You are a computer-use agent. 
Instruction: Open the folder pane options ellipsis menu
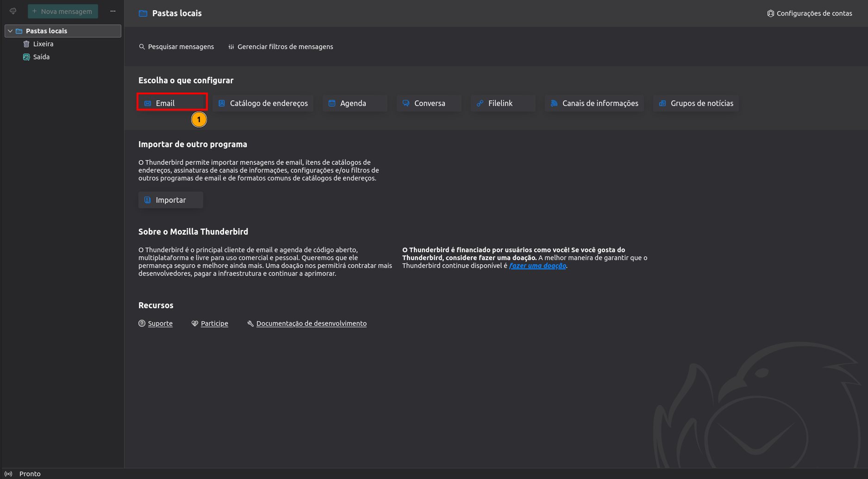113,11
